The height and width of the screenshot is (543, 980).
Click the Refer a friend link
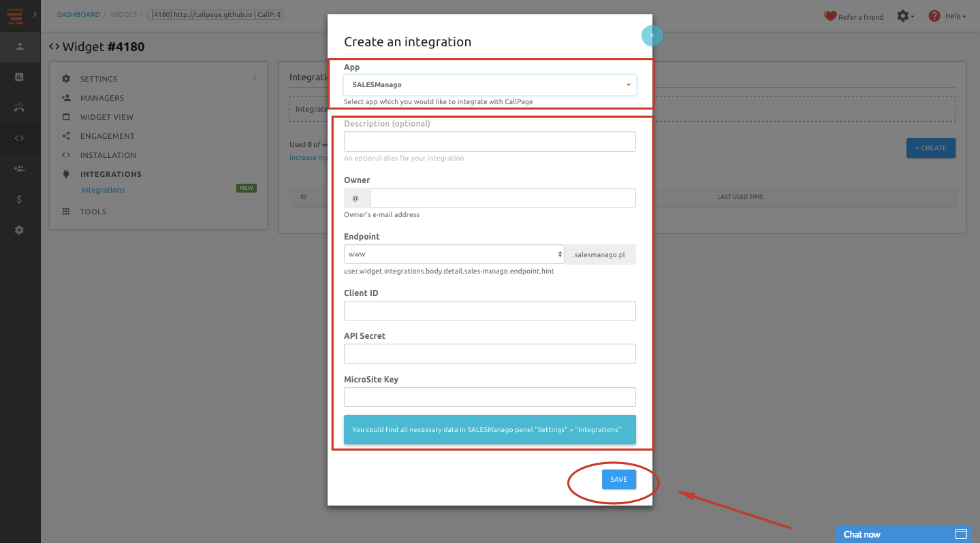pyautogui.click(x=861, y=17)
